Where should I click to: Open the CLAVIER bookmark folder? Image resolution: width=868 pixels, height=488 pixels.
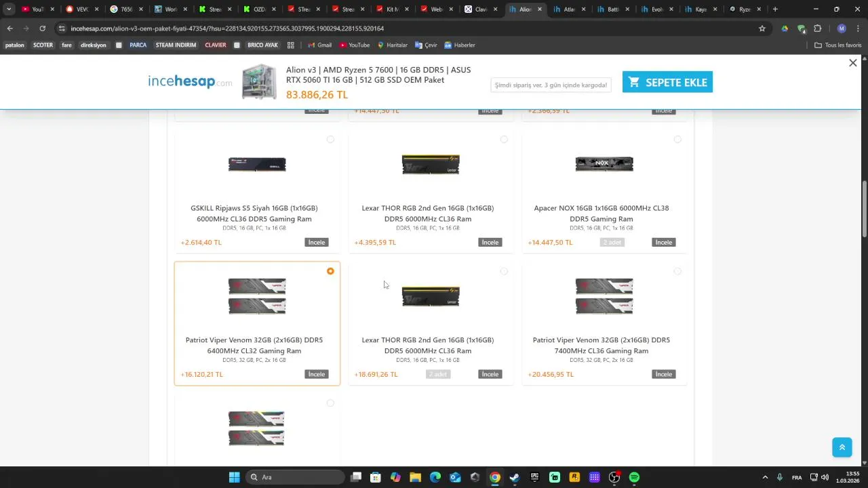point(215,45)
